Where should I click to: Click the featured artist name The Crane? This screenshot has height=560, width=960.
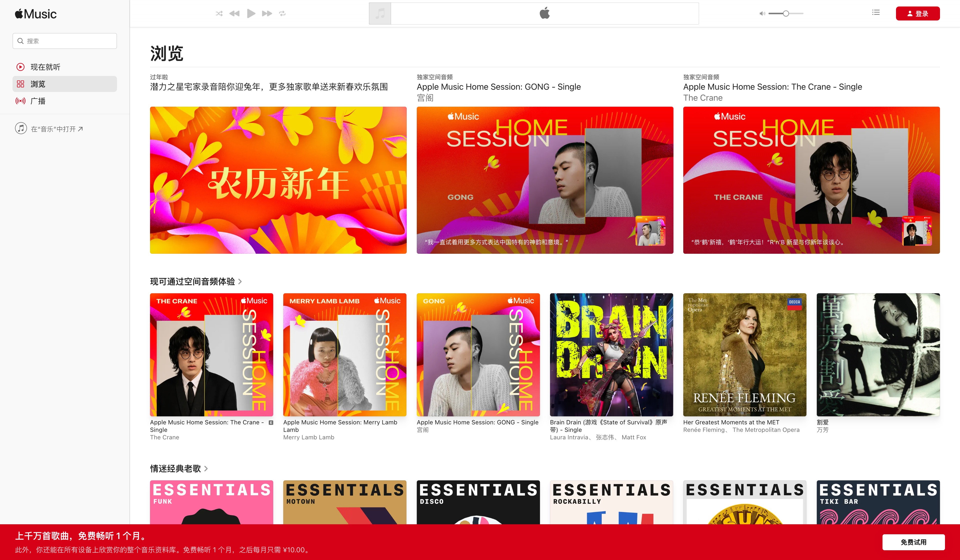pos(703,98)
